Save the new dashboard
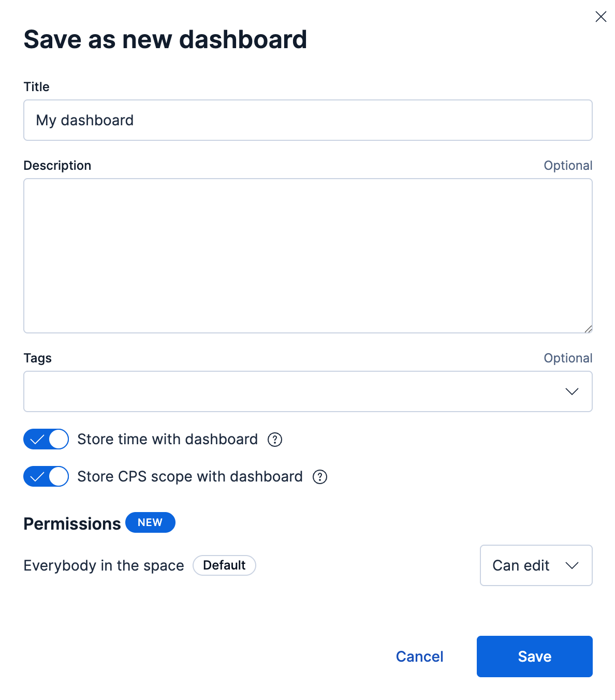The height and width of the screenshot is (700, 615). point(534,657)
